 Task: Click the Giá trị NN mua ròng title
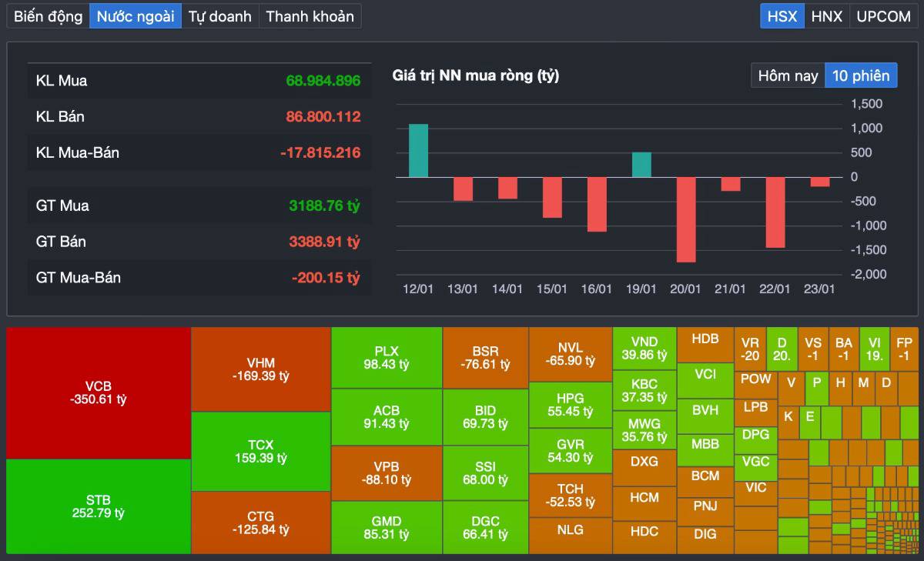[x=476, y=75]
